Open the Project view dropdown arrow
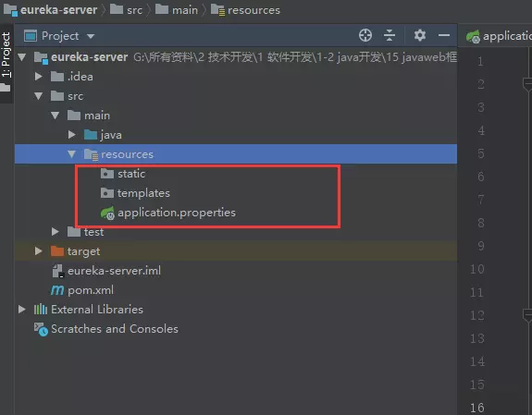The width and height of the screenshot is (532, 415). coord(91,36)
